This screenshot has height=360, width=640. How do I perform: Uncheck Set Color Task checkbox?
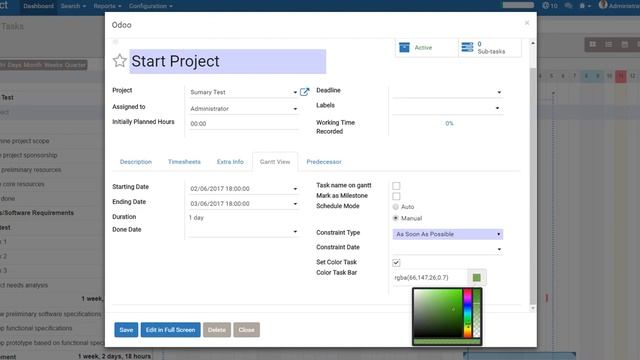point(396,263)
